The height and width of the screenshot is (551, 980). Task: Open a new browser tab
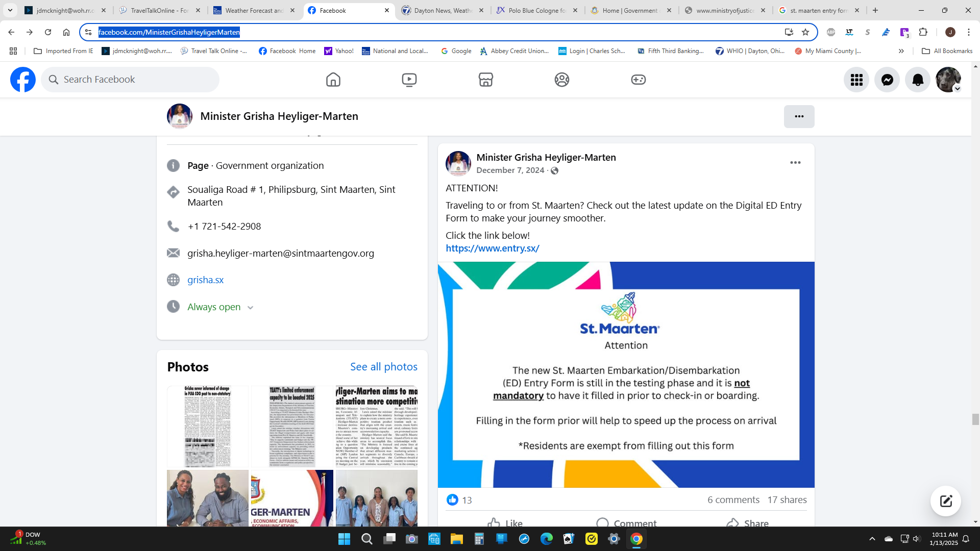click(x=875, y=10)
